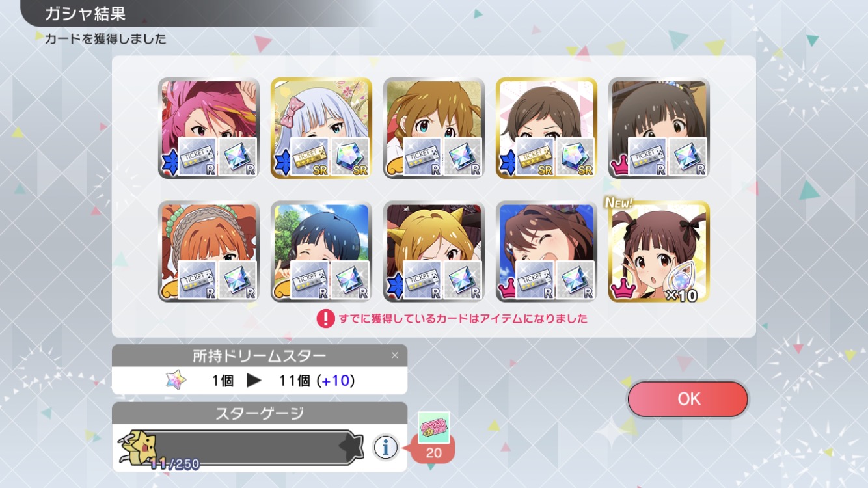Tap the red exclamation warning icon
The width and height of the screenshot is (868, 488).
coord(325,318)
